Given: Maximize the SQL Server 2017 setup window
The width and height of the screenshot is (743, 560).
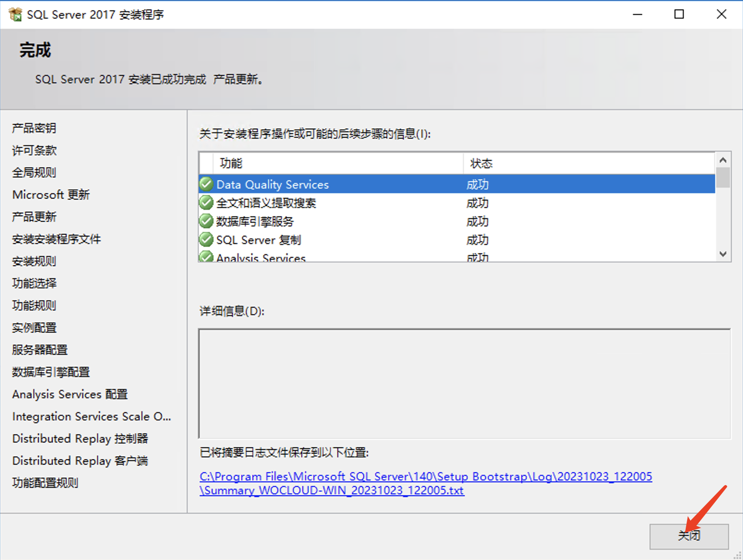Looking at the screenshot, I should pos(679,14).
